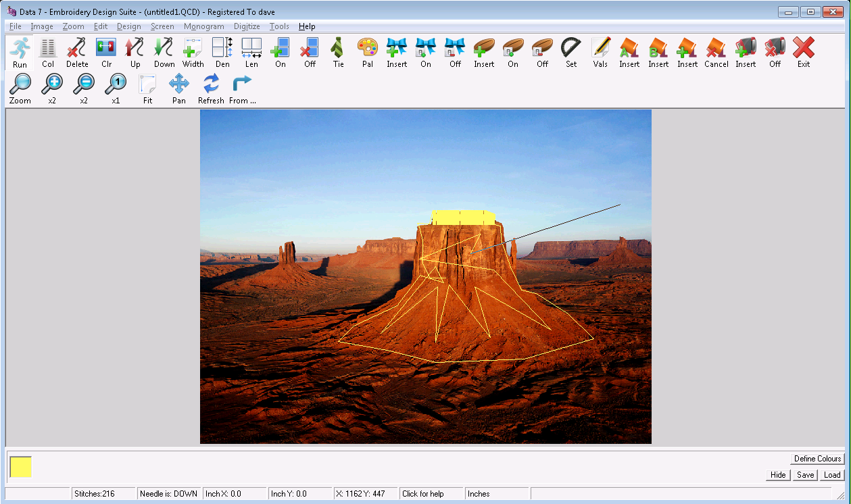
Task: Click the x2 zoom-in plus magnifier
Action: pyautogui.click(x=52, y=84)
